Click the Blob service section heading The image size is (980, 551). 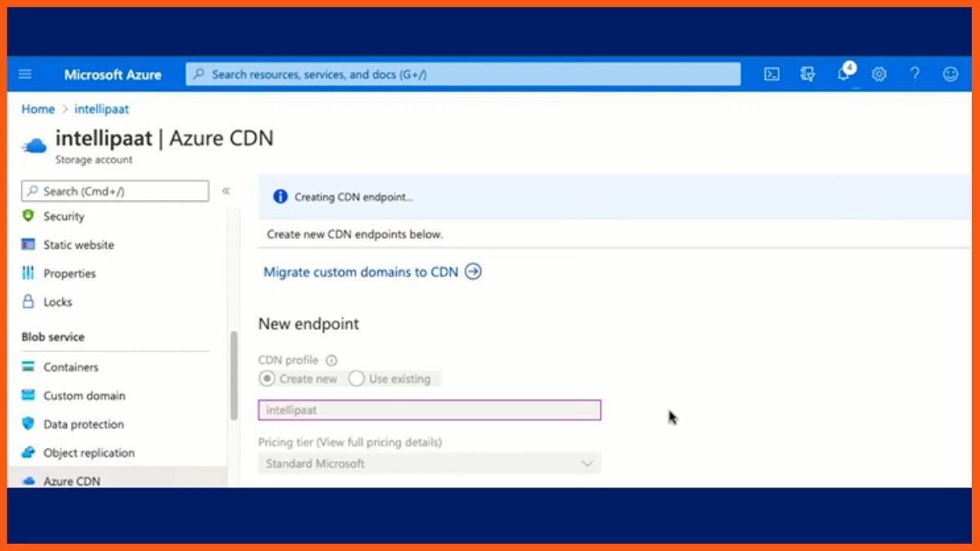pyautogui.click(x=53, y=336)
